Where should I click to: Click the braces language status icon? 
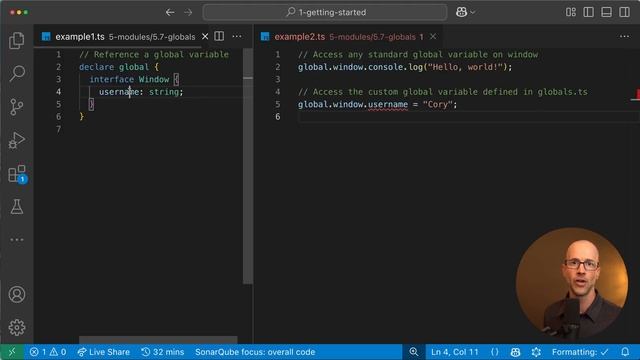[x=495, y=352]
